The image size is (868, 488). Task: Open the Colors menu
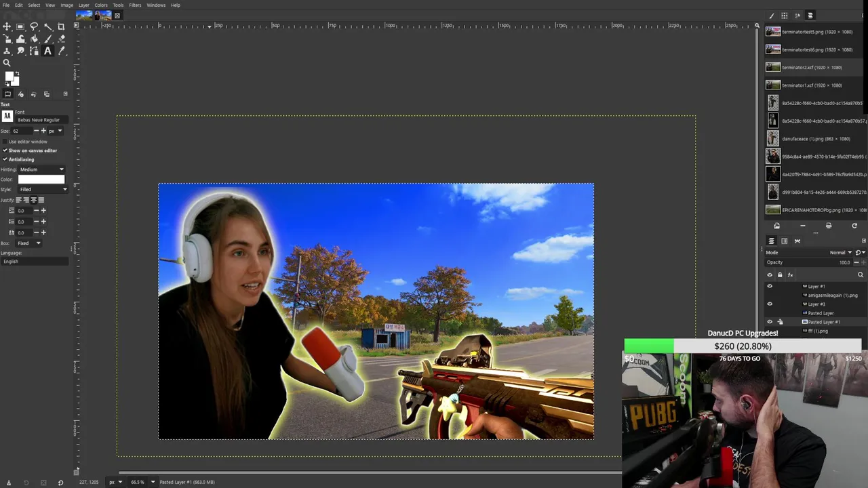(x=101, y=5)
